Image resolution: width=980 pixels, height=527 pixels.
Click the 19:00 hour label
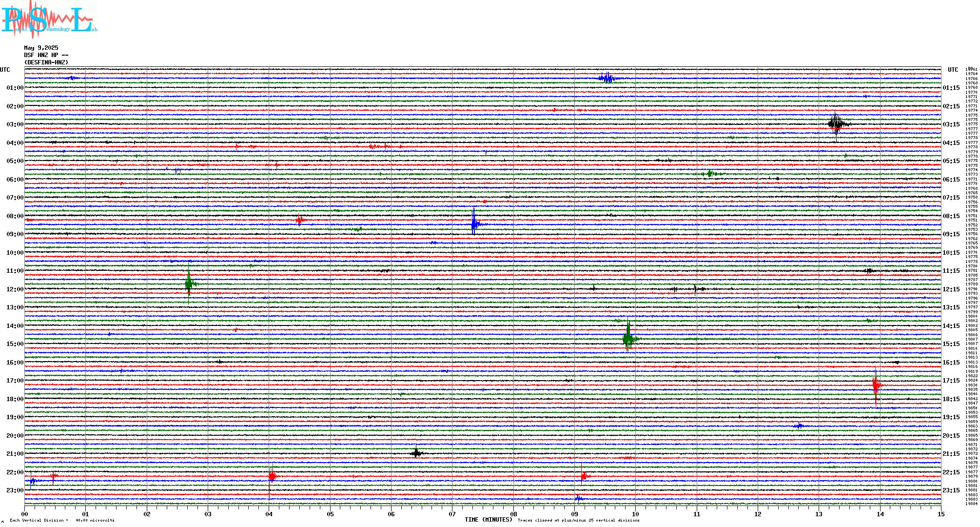click(15, 417)
